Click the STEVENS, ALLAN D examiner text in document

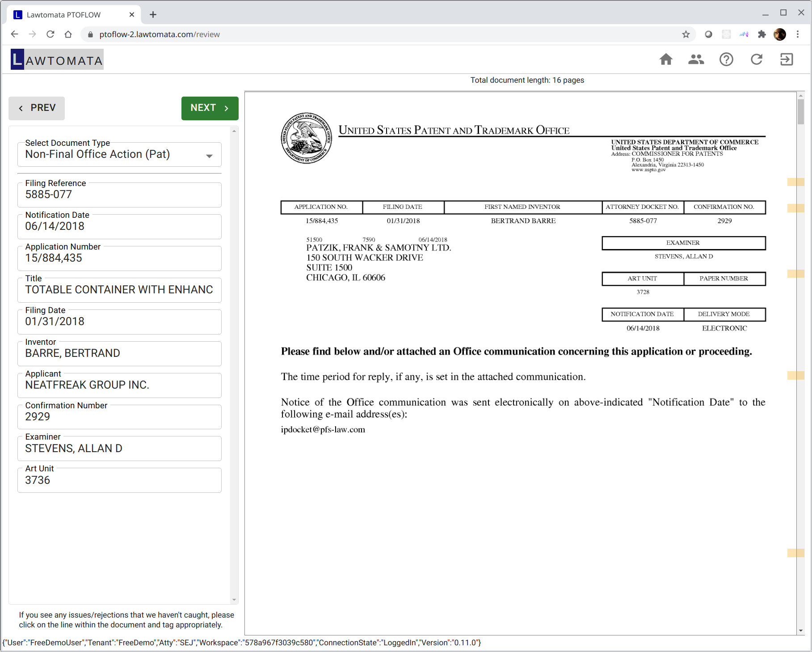pos(684,257)
